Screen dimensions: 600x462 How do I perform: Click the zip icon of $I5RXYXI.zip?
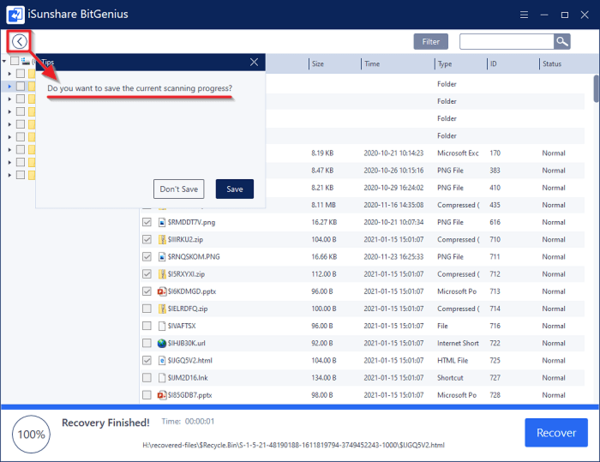tap(162, 274)
